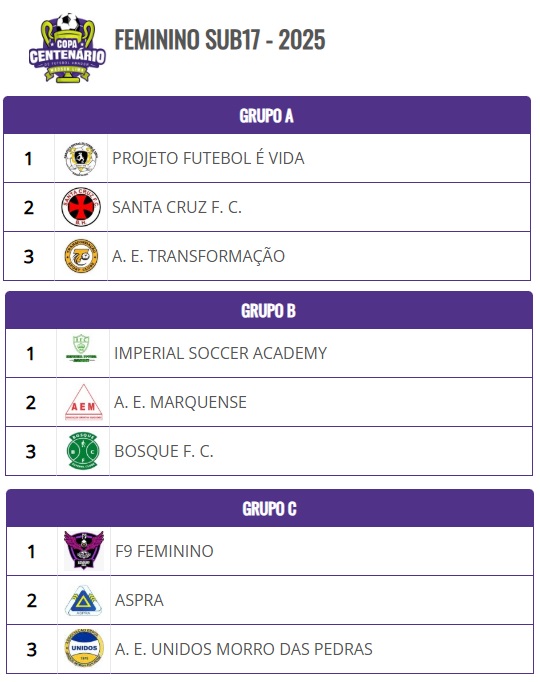Click the F9 Feminino purple winged crest
Image resolution: width=540 pixels, height=682 pixels.
point(83,551)
